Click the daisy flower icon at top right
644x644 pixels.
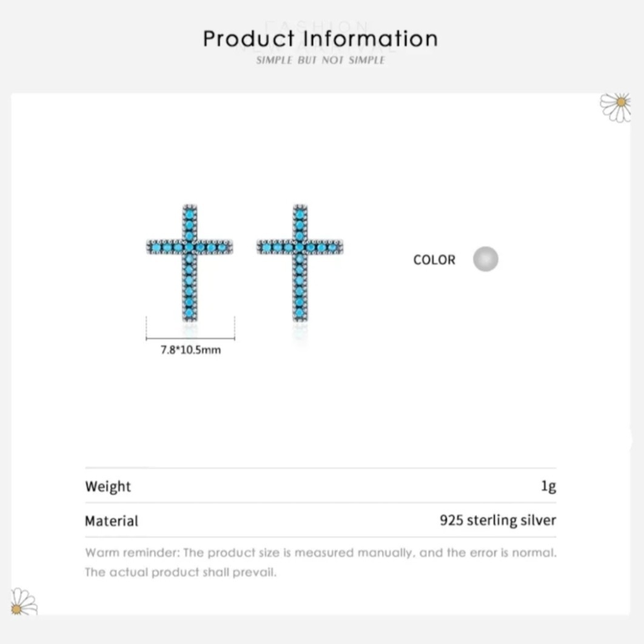(x=616, y=107)
